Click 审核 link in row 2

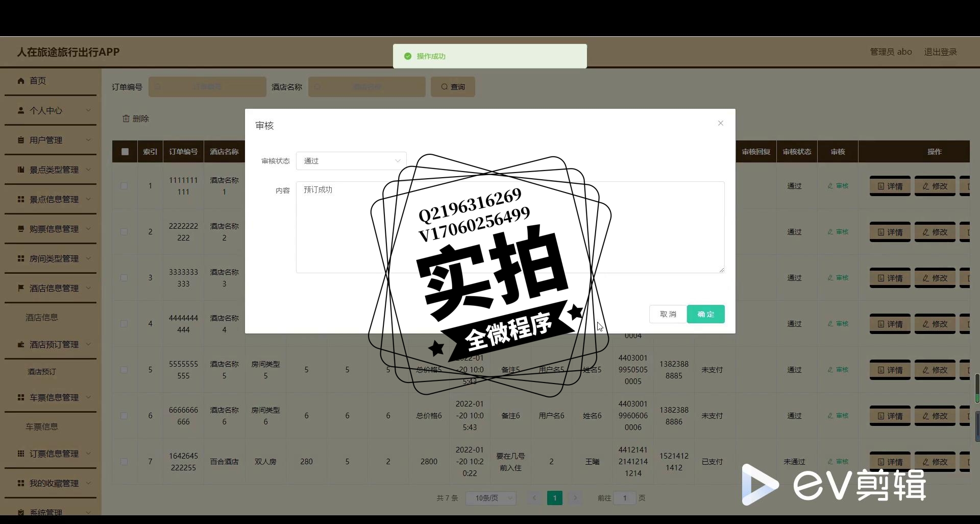click(838, 232)
